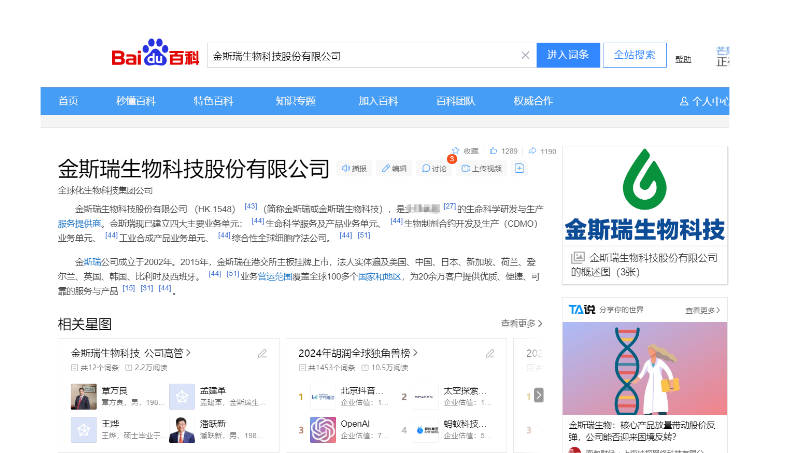Click 潘跃新's portrait photo
The image size is (800, 453).
point(182,430)
